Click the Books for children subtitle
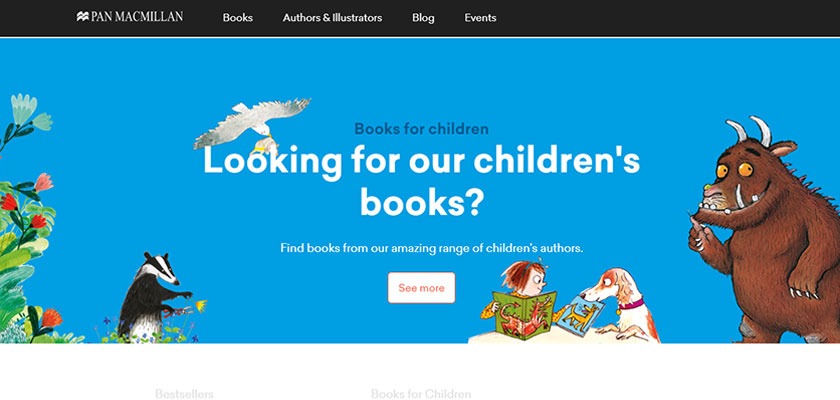The image size is (840, 400). click(x=421, y=129)
